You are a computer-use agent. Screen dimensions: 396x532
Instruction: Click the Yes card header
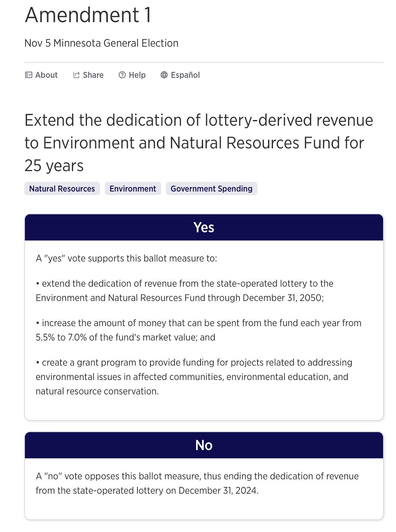point(204,227)
